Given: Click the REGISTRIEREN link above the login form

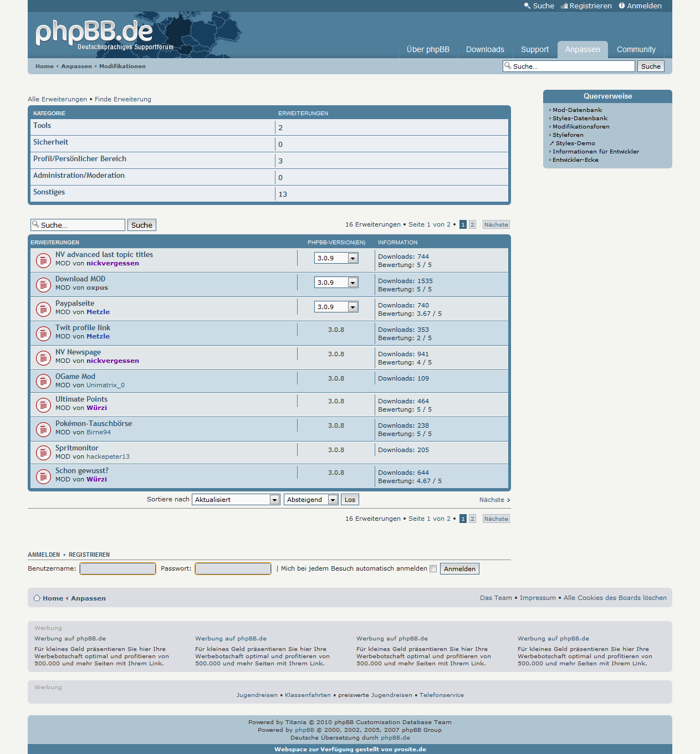Looking at the screenshot, I should point(89,555).
